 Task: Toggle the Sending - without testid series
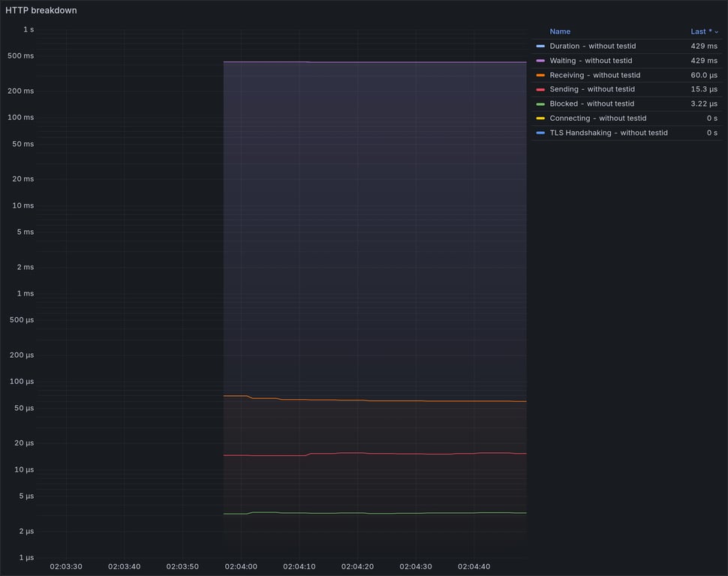click(x=592, y=89)
